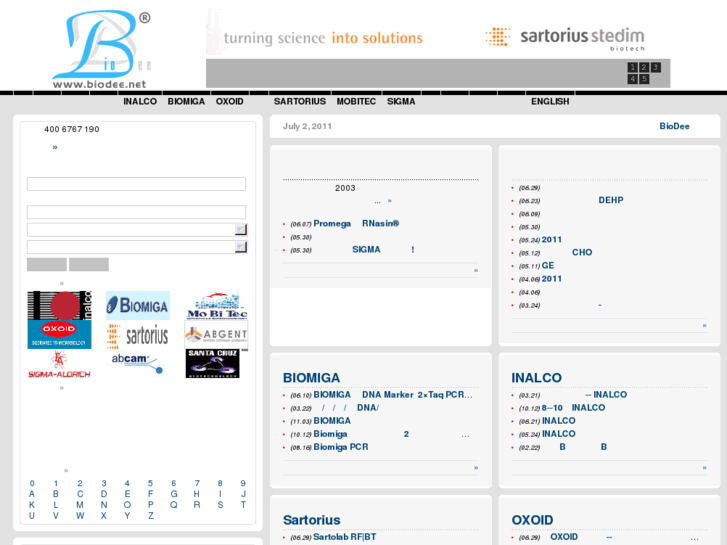Click the 'turning science into solutions' banner
This screenshot has height=545, width=727.
[x=323, y=38]
